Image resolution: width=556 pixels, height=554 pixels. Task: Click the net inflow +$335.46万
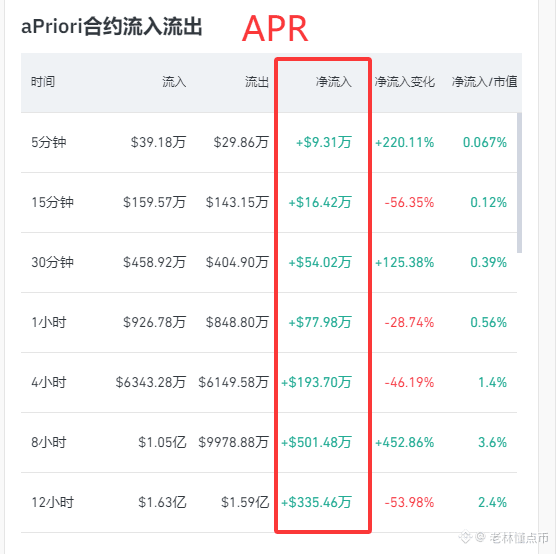coord(316,502)
